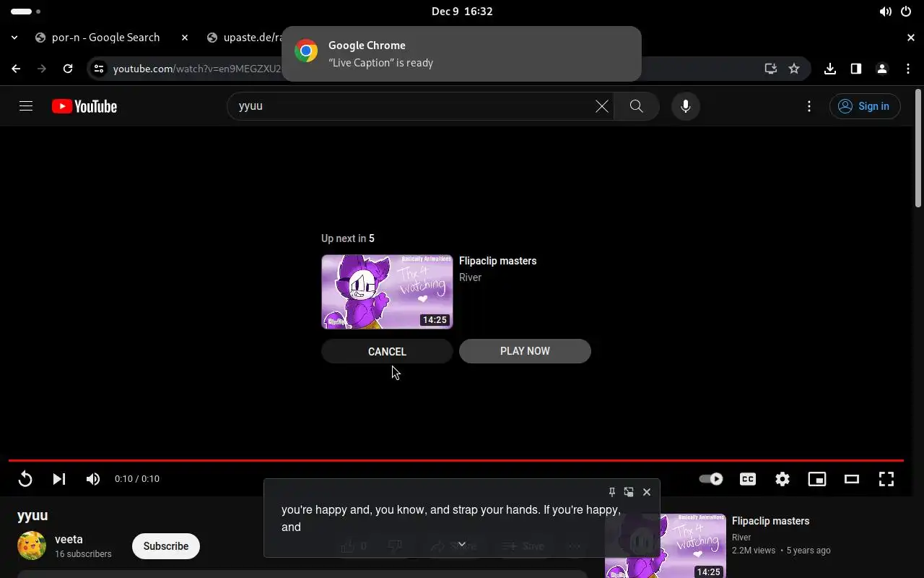
Task: Clear the search box with X
Action: pos(601,106)
